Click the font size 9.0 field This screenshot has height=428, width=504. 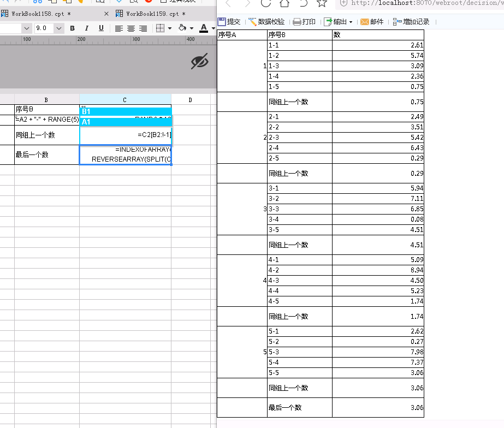point(44,28)
